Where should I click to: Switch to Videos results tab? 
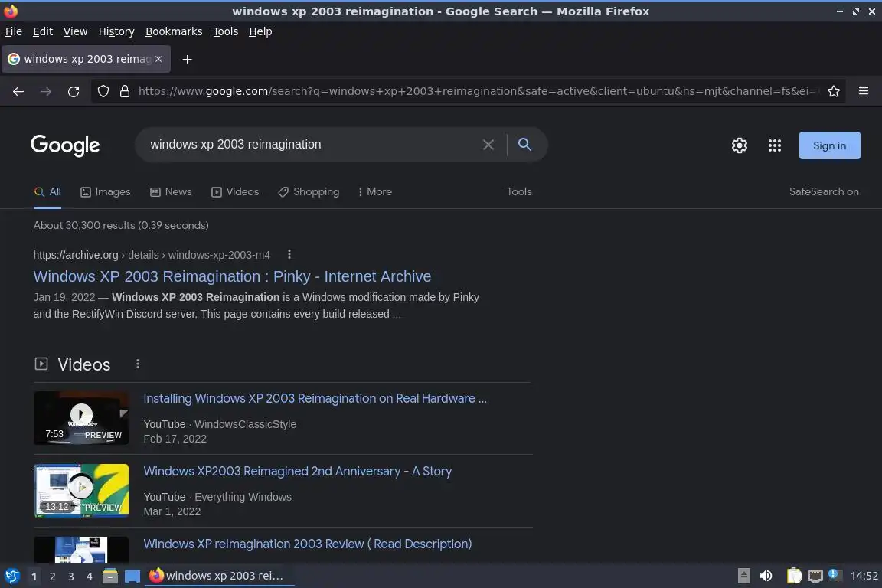click(x=235, y=192)
